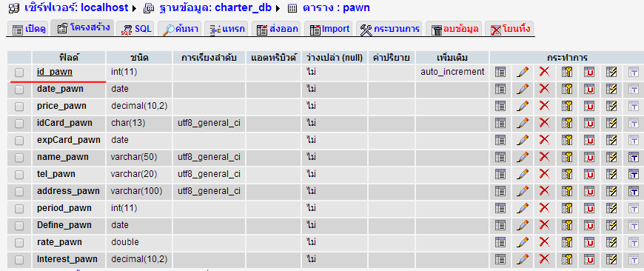Select the ส่งออก export tab
Screen dimensions: 644x271
(x=276, y=29)
